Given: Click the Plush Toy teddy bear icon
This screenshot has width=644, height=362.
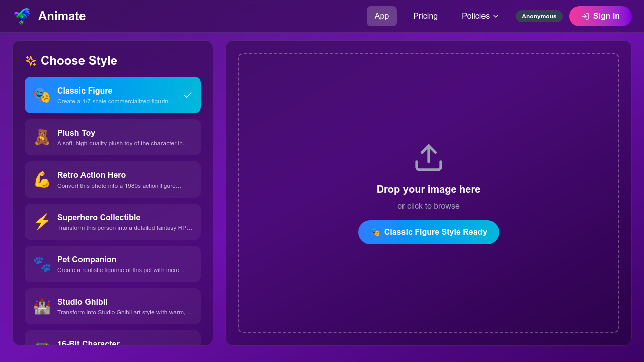Looking at the screenshot, I should pyautogui.click(x=42, y=137).
